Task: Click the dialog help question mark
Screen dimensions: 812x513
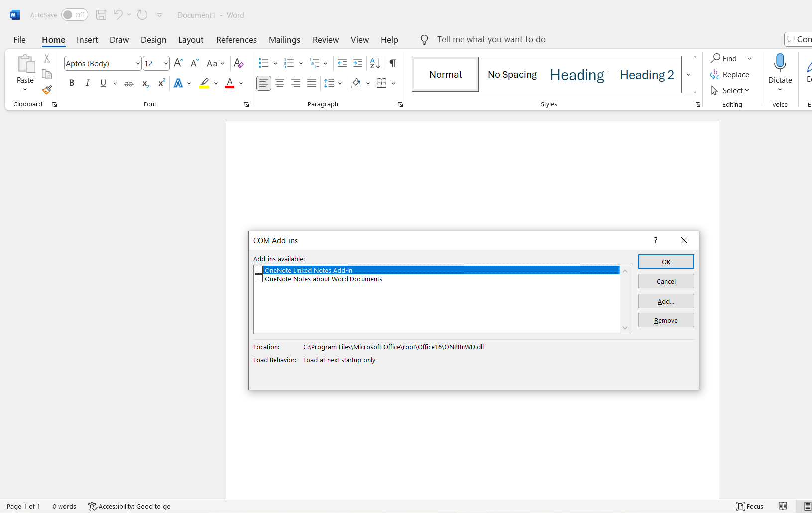Action: [656, 240]
